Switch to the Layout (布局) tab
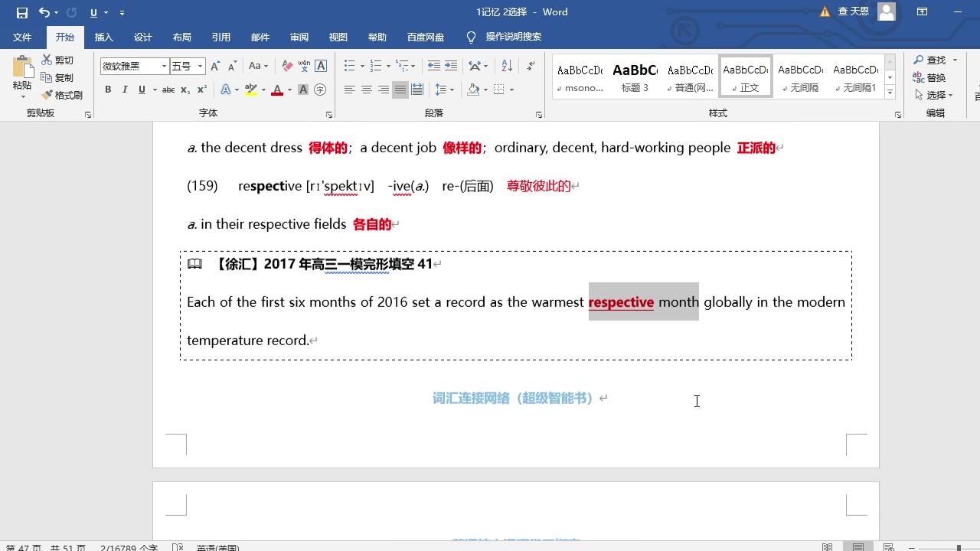The image size is (980, 551). click(x=182, y=37)
